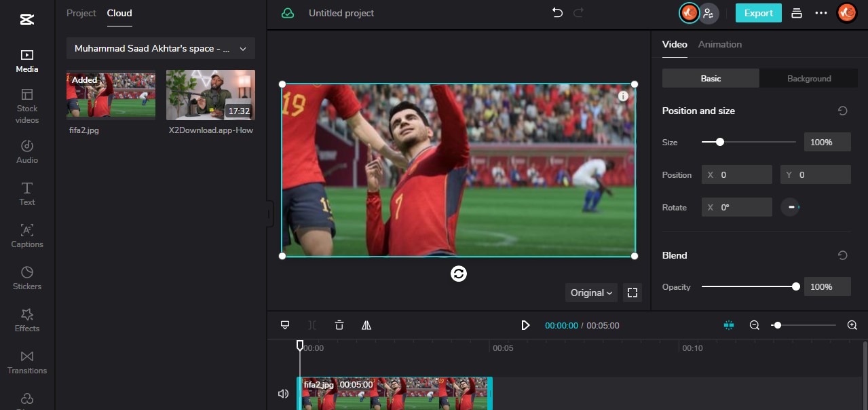Image resolution: width=868 pixels, height=410 pixels.
Task: Reset Position and size settings
Action: (x=843, y=111)
